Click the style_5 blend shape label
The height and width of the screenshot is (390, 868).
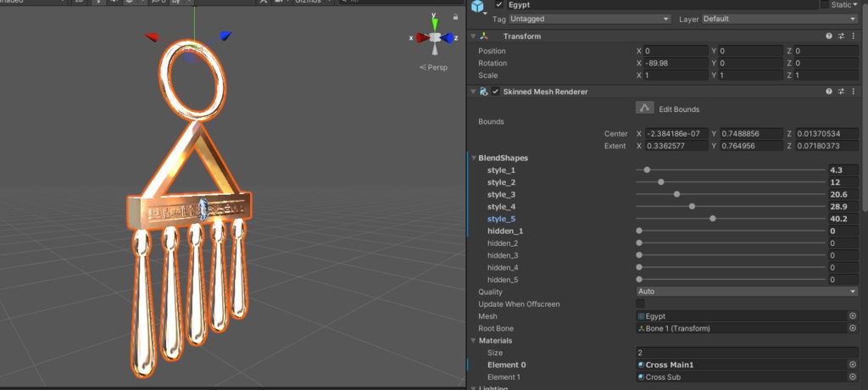coord(501,219)
